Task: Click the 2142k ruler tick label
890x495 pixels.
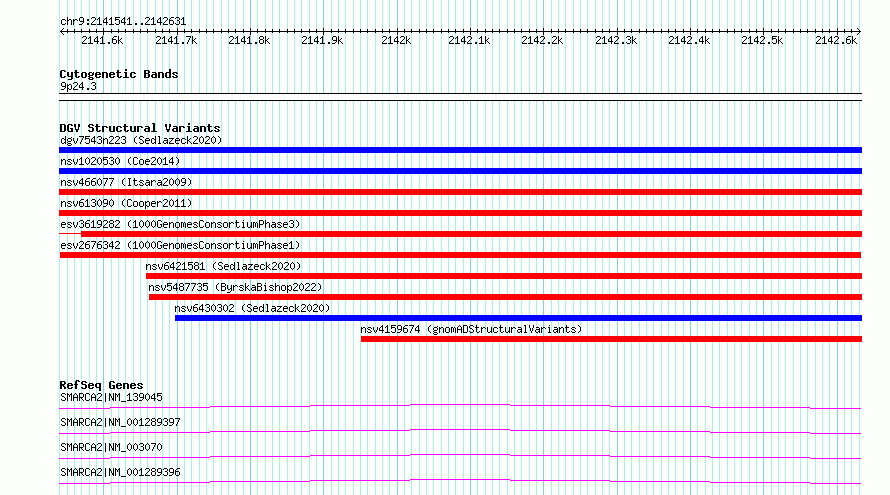Action: click(396, 40)
